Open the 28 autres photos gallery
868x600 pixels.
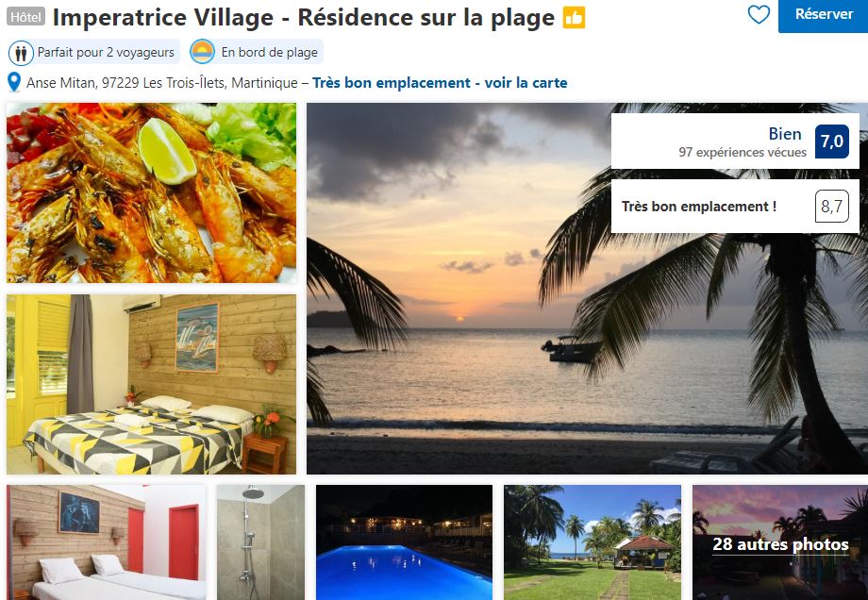780,542
